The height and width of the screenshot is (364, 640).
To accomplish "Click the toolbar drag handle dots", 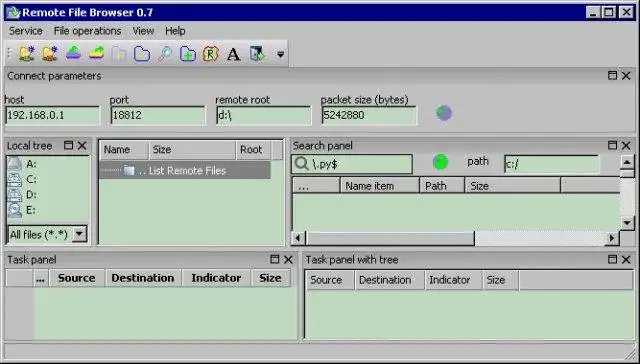I will click(x=10, y=53).
